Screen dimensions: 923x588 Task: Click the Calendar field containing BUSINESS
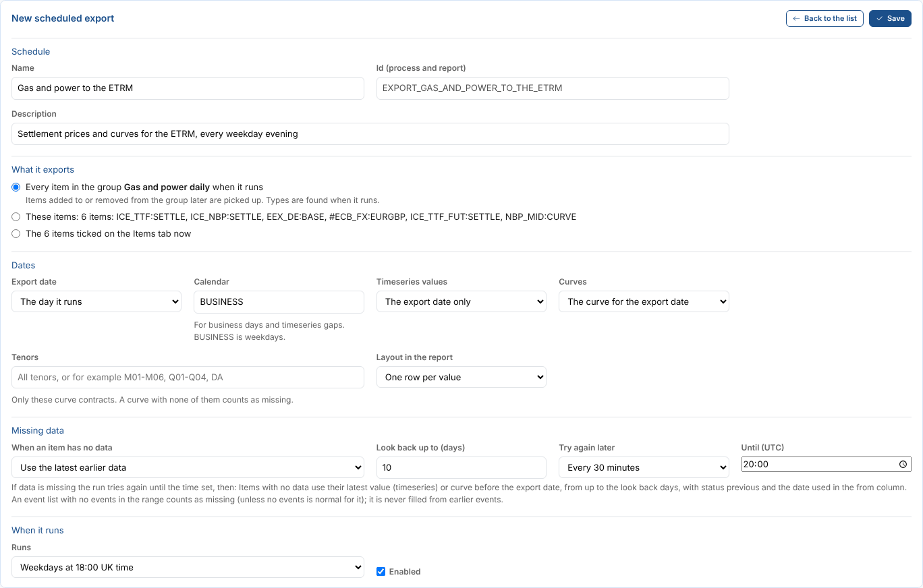[x=279, y=301]
